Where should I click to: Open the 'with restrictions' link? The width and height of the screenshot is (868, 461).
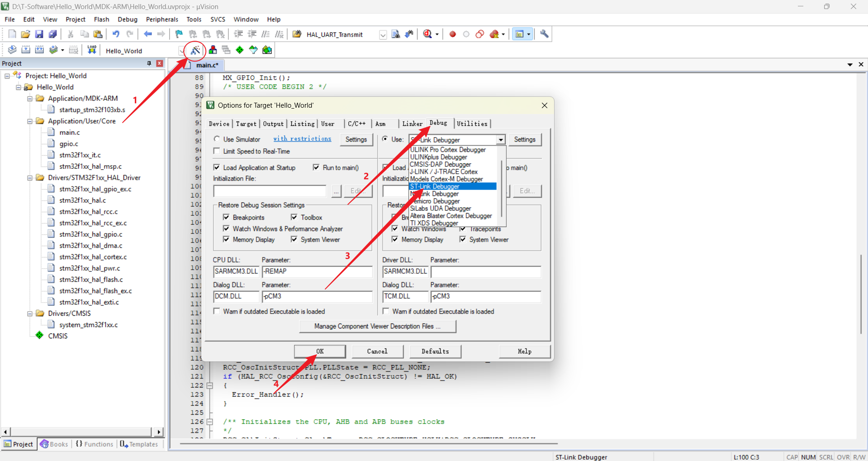click(x=302, y=139)
